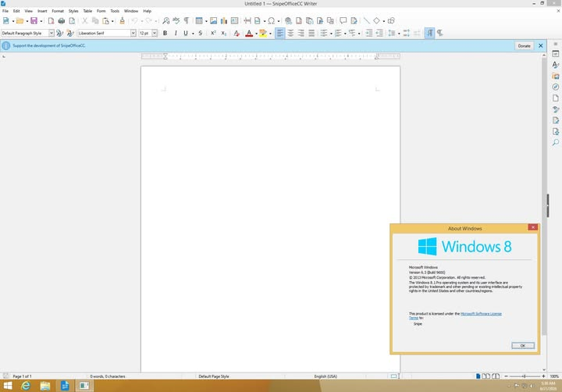The width and height of the screenshot is (562, 392).
Task: Click the zoom out minus button
Action: pyautogui.click(x=506, y=376)
